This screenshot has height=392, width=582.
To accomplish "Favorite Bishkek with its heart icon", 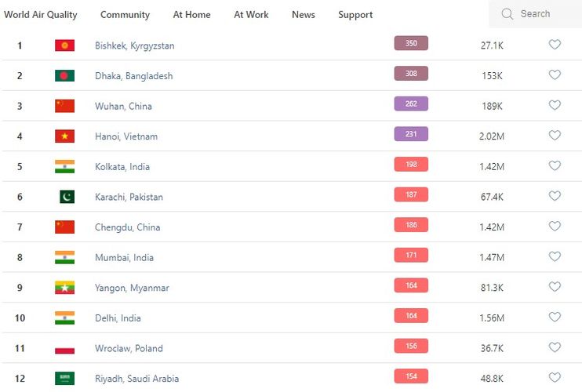I will tap(555, 45).
